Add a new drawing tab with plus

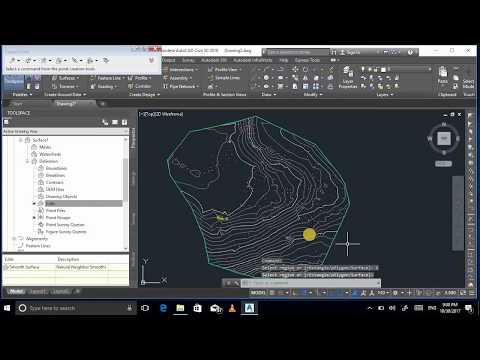click(x=103, y=104)
